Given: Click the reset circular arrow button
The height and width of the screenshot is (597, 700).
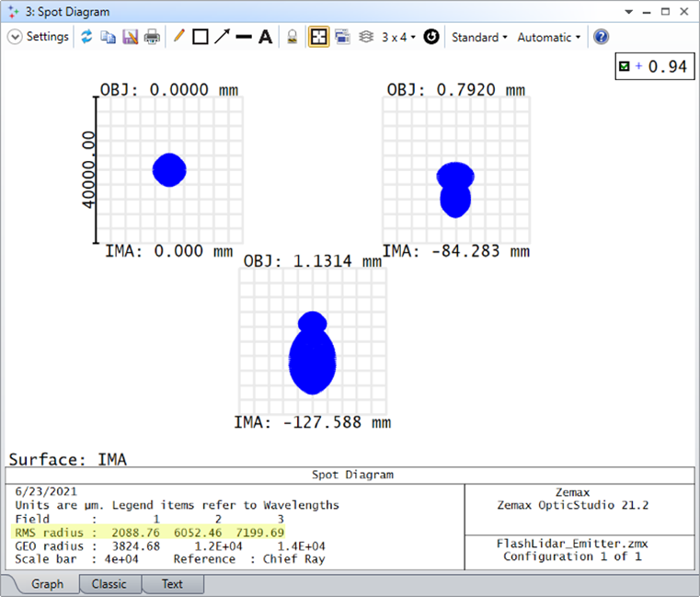Looking at the screenshot, I should [430, 38].
